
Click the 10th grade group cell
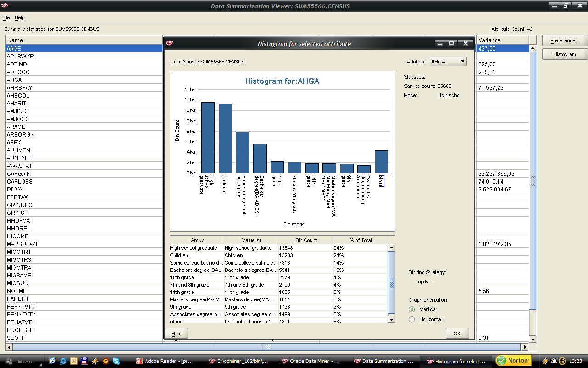click(197, 277)
